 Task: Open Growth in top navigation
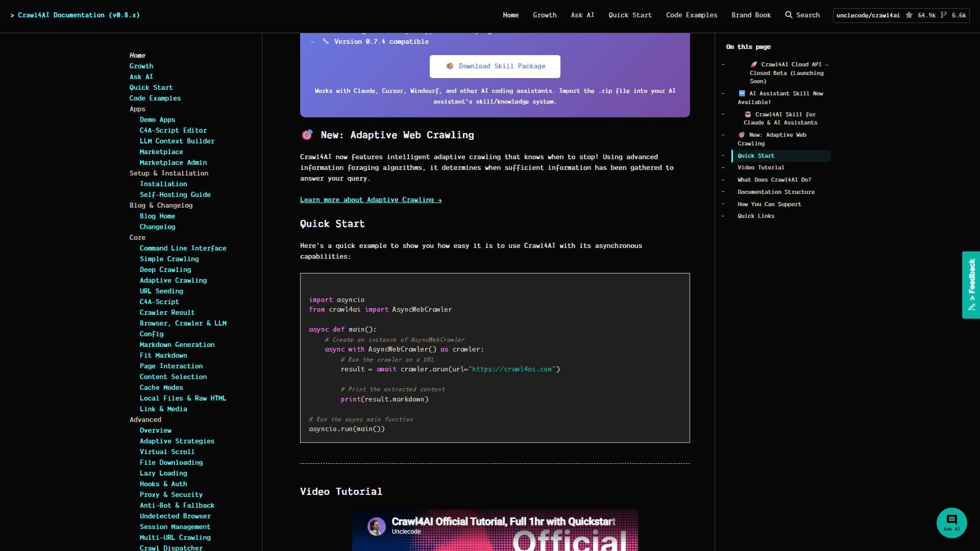pos(545,15)
